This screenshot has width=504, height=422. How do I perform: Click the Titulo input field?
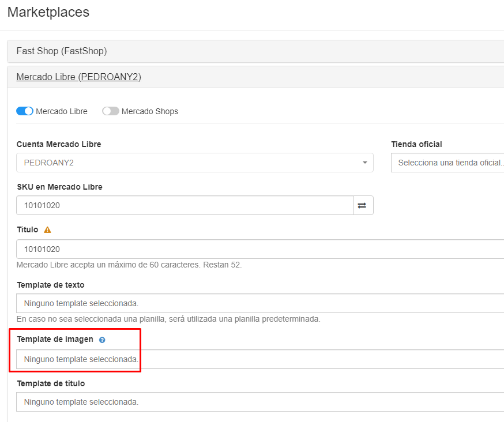(x=260, y=249)
